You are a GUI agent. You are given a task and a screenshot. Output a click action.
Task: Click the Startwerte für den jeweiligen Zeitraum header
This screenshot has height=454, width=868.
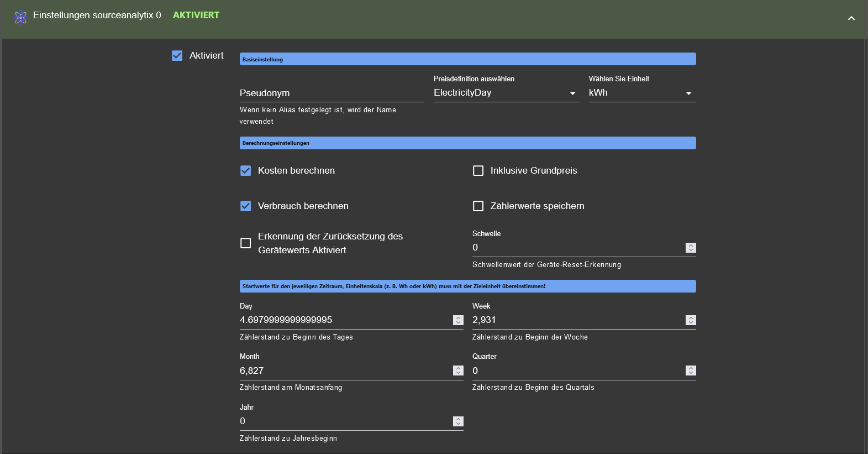click(x=468, y=286)
